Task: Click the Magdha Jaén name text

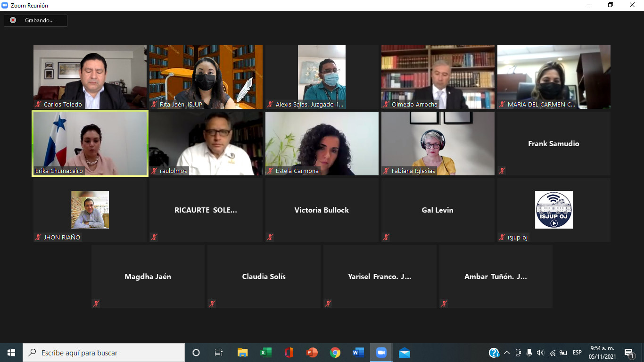Action: coord(148,277)
